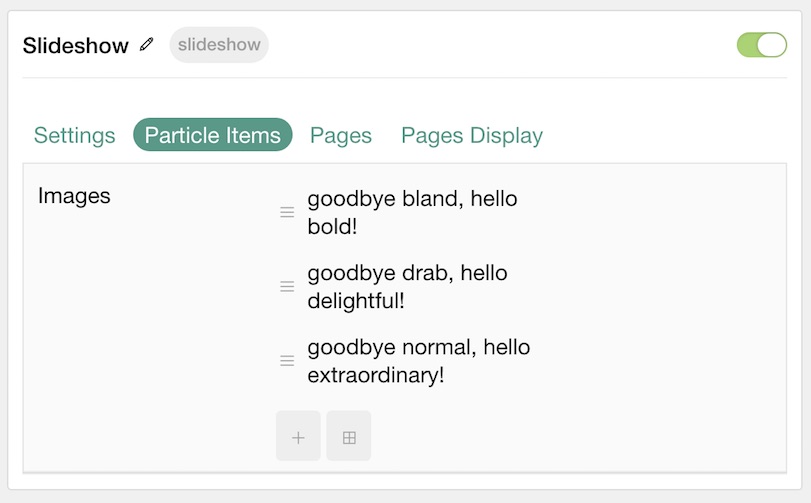
Task: Click the word 'extraordinary!' in the third item
Action: tap(376, 375)
